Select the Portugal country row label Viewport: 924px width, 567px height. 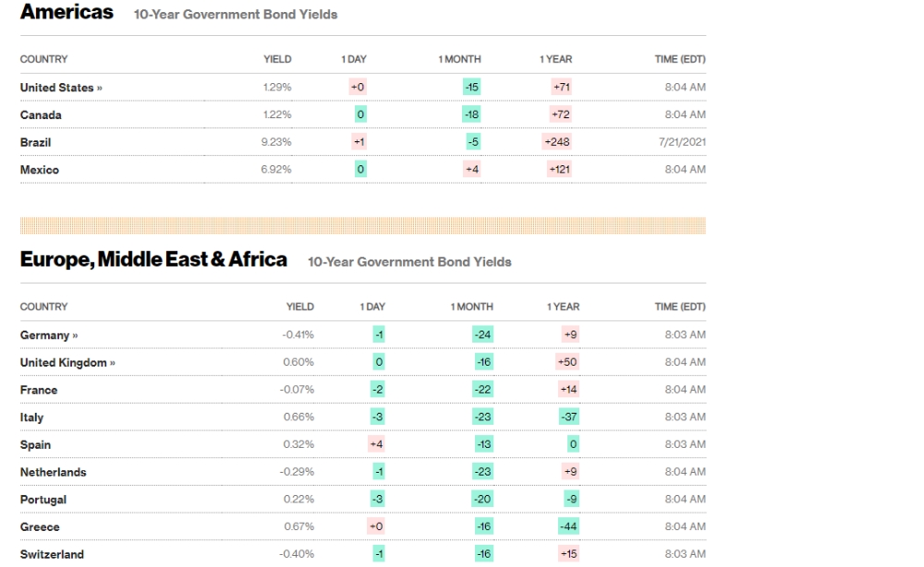pos(43,500)
